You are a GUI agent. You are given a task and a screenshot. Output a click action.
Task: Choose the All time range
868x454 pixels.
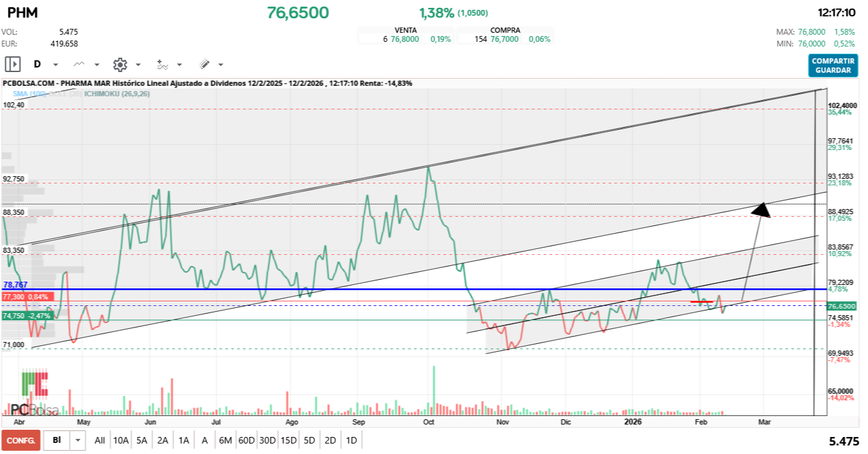pos(100,440)
